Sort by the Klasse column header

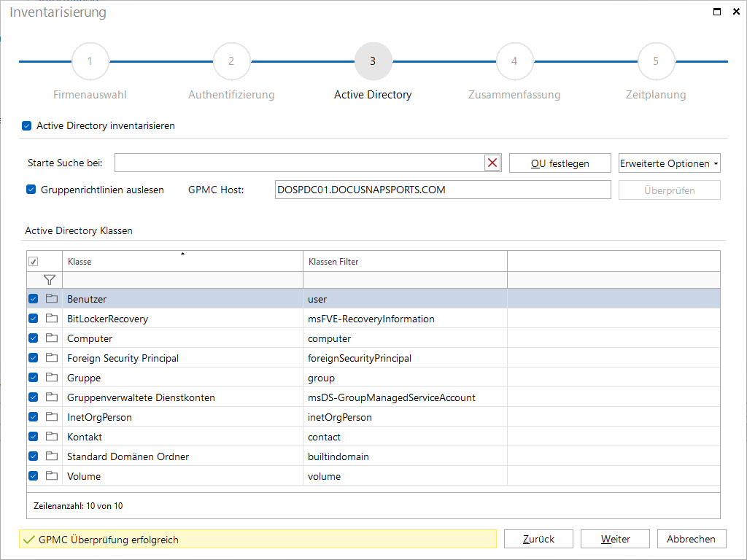coord(182,262)
